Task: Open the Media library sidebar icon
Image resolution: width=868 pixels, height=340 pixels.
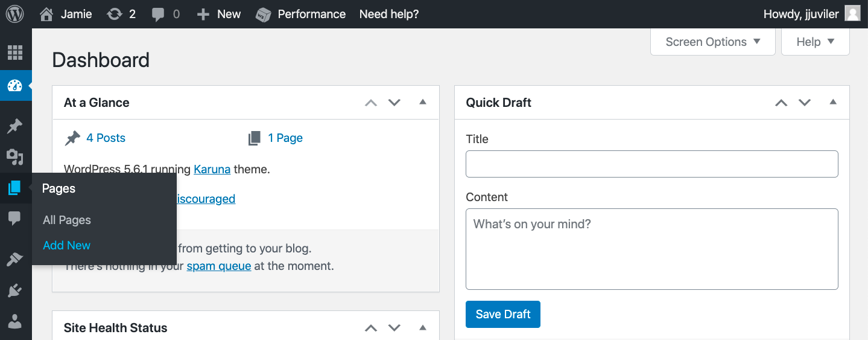Action: click(15, 157)
